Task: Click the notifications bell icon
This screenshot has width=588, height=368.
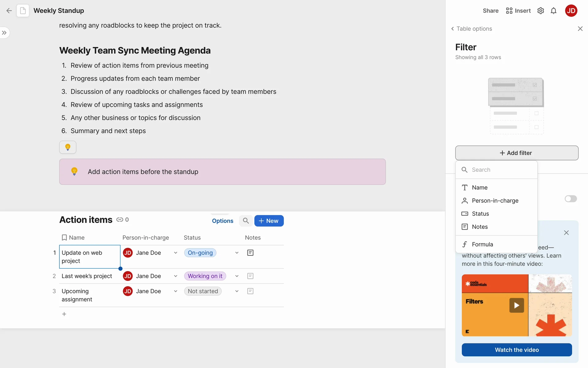Action: coord(553,11)
